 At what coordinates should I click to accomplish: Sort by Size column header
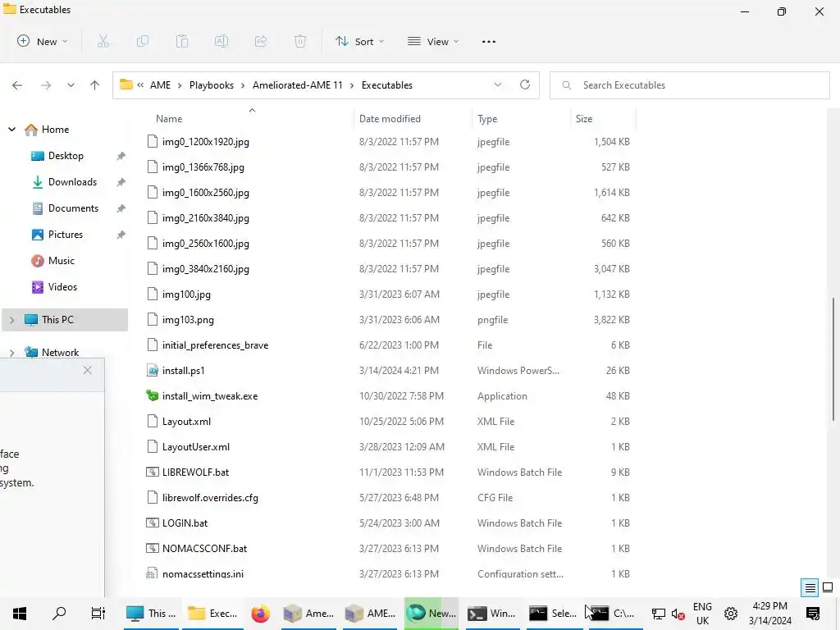pos(584,119)
